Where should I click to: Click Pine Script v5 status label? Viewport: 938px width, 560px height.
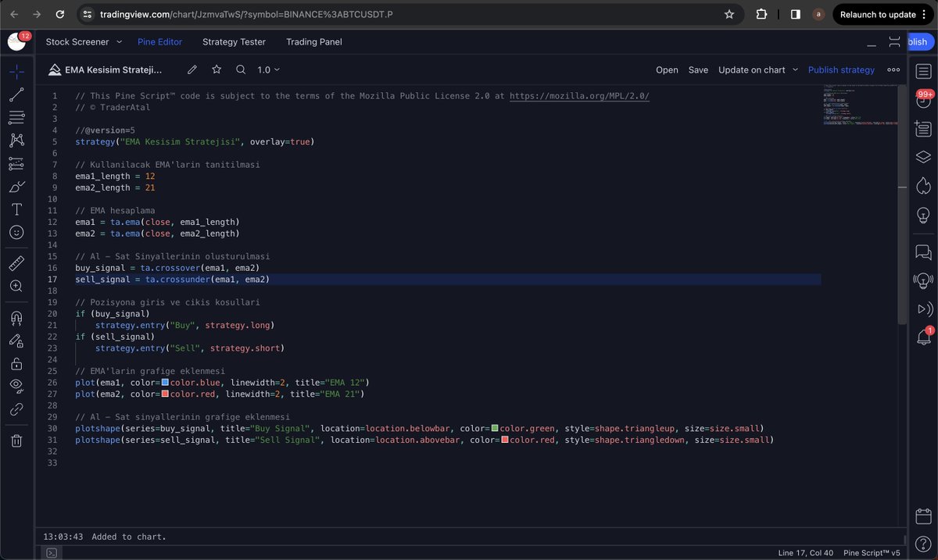pos(872,552)
